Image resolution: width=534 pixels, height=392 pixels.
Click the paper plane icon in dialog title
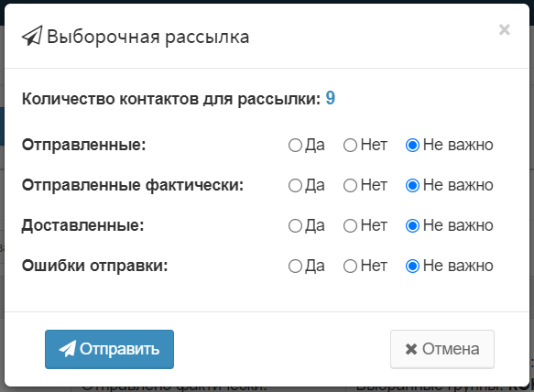(32, 36)
